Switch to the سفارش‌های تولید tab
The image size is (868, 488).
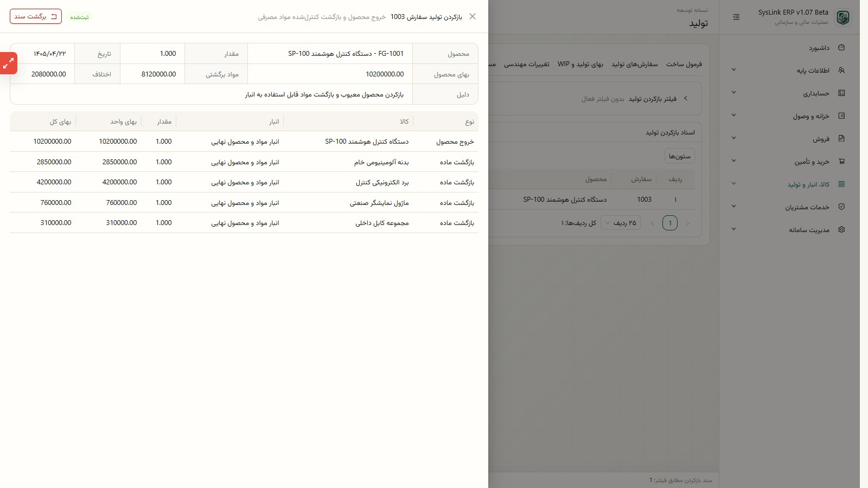click(x=635, y=64)
